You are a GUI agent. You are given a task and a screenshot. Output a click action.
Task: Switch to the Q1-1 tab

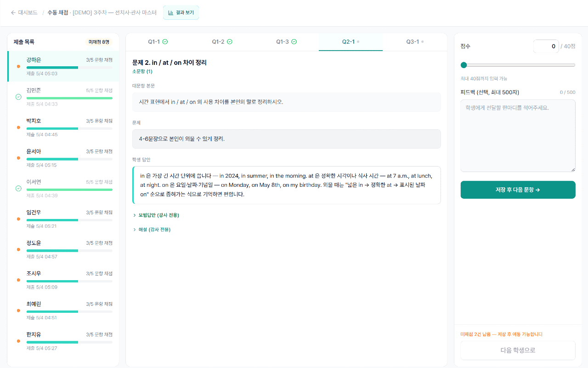click(158, 42)
